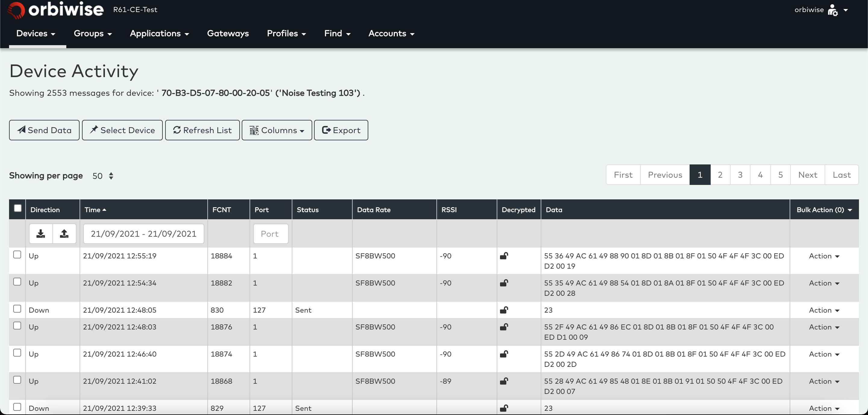The height and width of the screenshot is (415, 868).
Task: Export the device activity
Action: pyautogui.click(x=341, y=130)
